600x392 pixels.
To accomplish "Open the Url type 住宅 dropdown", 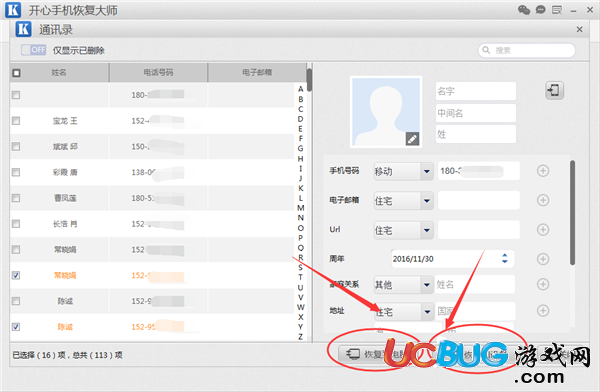I will click(x=426, y=230).
